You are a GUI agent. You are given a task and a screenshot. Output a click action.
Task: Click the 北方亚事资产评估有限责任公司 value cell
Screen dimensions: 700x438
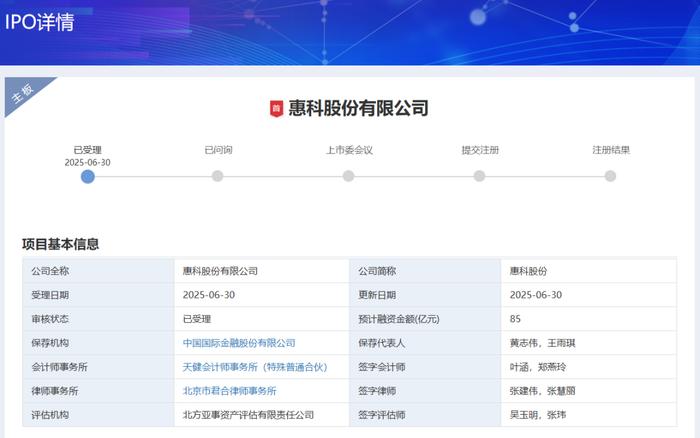[x=262, y=415]
